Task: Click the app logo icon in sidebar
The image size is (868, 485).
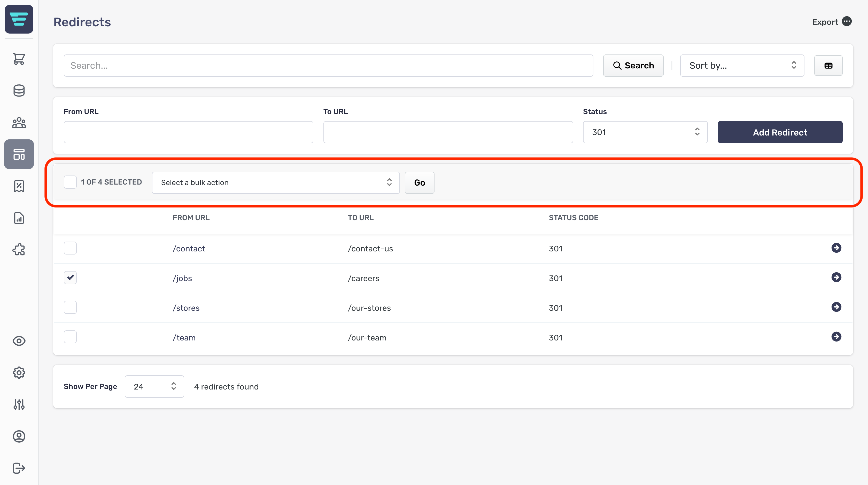Action: point(19,19)
